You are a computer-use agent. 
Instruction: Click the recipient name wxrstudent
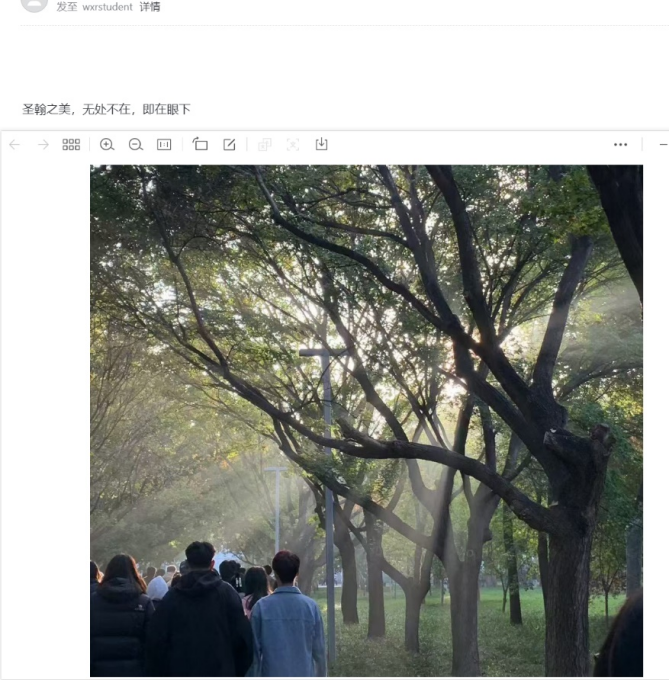pyautogui.click(x=107, y=7)
